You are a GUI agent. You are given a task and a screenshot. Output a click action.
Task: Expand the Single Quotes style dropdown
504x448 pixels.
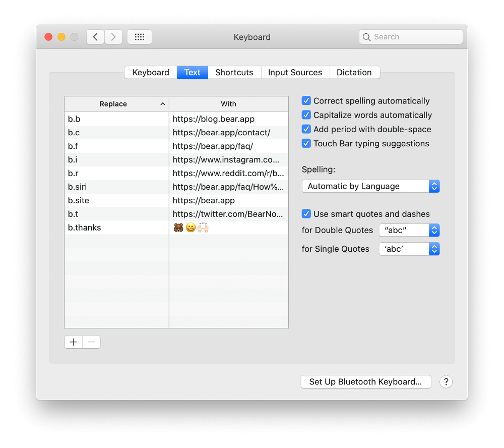click(x=409, y=249)
